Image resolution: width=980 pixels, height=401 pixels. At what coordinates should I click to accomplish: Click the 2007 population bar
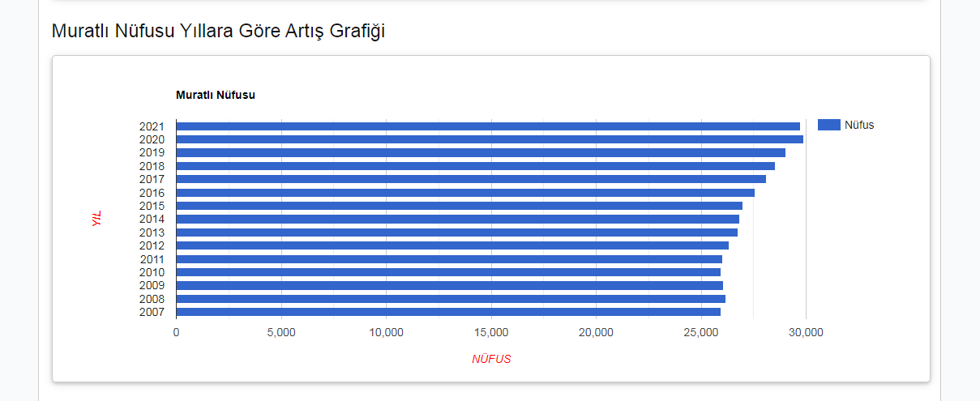tap(447, 312)
